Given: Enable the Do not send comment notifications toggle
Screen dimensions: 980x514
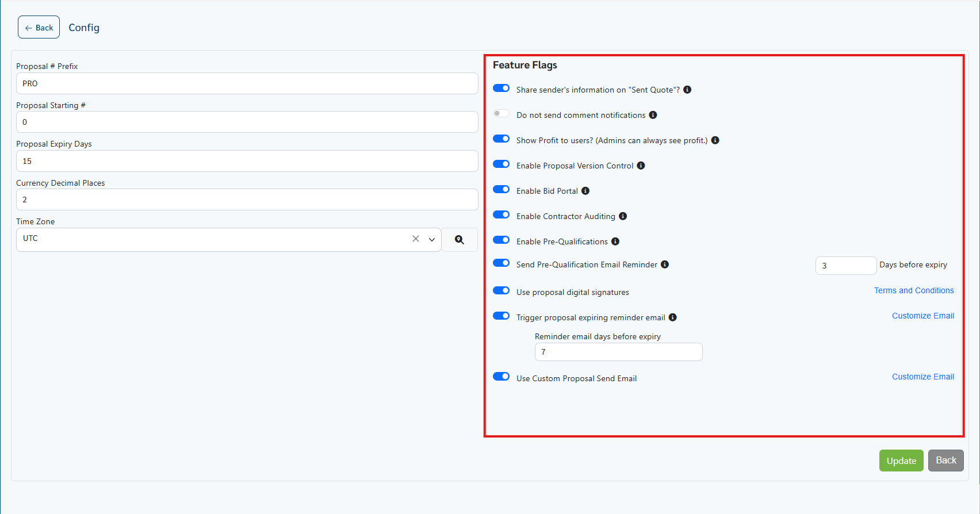Looking at the screenshot, I should 501,114.
